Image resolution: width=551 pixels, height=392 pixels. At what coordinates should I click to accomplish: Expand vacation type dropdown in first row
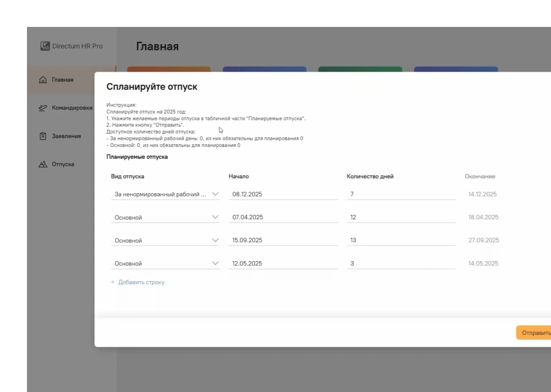[x=215, y=194]
